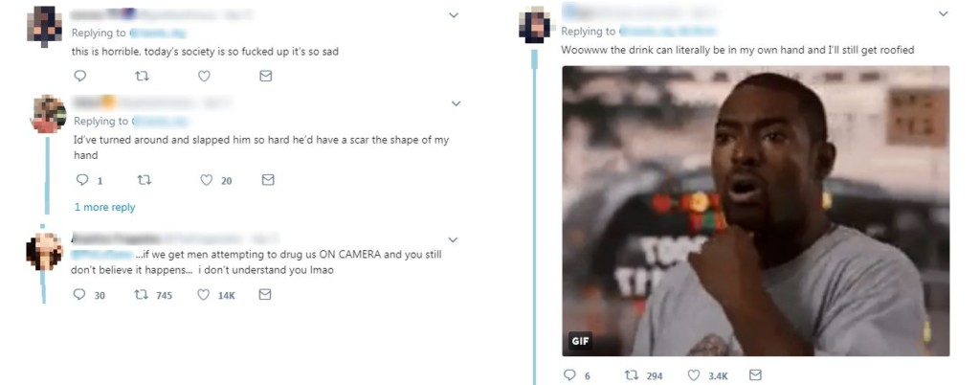Retweet the tweet with 745 retweets

tap(142, 295)
